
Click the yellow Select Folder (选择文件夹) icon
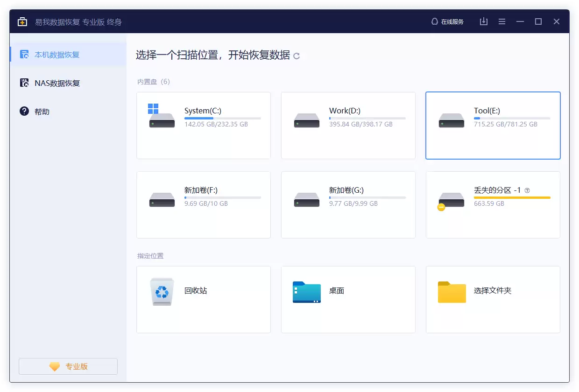pyautogui.click(x=452, y=292)
